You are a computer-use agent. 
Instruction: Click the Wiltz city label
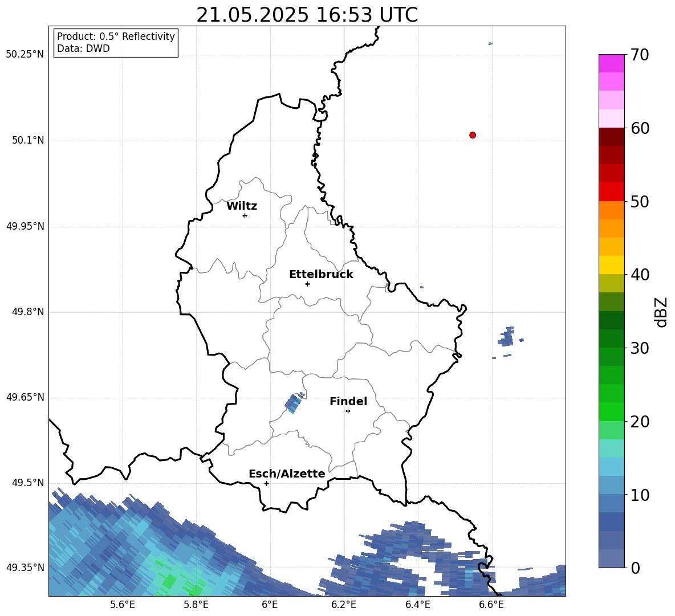tap(242, 206)
